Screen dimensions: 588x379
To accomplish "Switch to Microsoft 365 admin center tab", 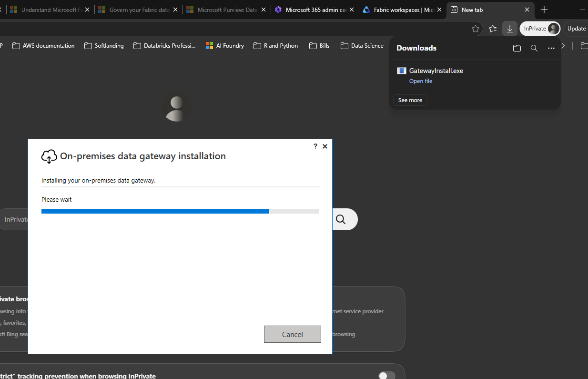I will tap(314, 10).
